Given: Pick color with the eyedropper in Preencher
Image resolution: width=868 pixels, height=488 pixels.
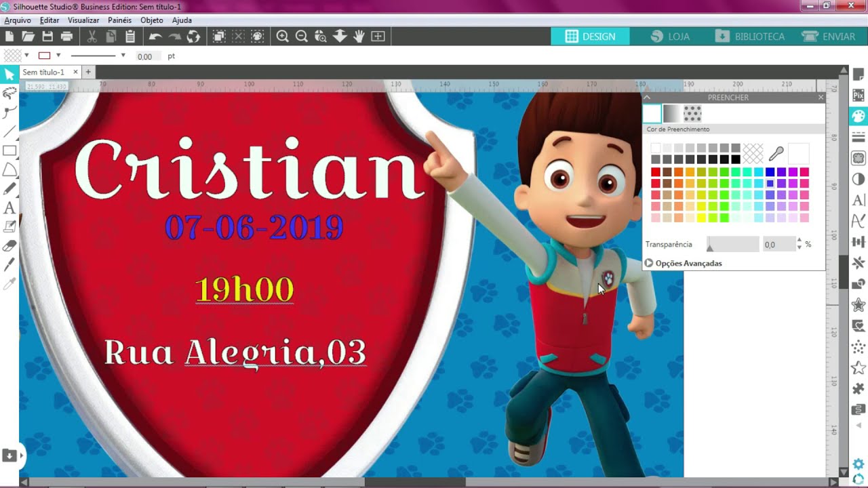Looking at the screenshot, I should [776, 153].
